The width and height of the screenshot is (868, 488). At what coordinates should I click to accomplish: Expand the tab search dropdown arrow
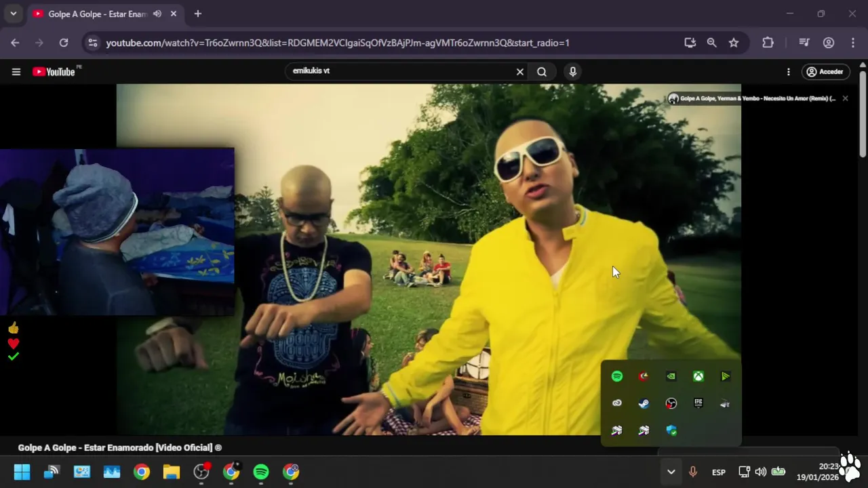pyautogui.click(x=13, y=14)
